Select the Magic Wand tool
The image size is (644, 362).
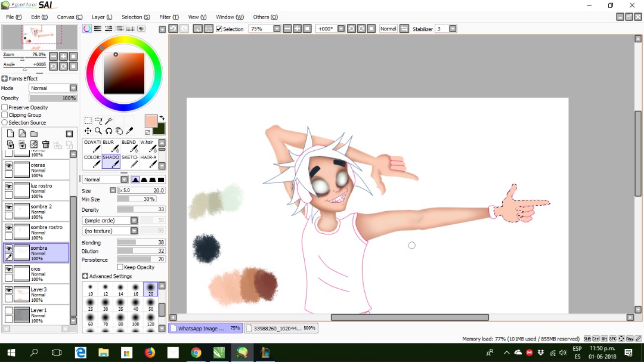coord(109,121)
